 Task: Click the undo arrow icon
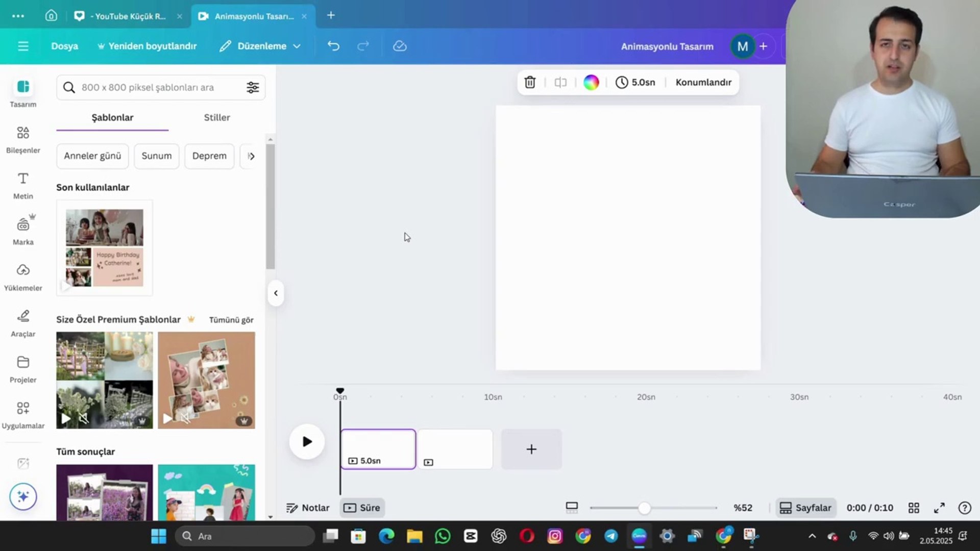point(333,46)
